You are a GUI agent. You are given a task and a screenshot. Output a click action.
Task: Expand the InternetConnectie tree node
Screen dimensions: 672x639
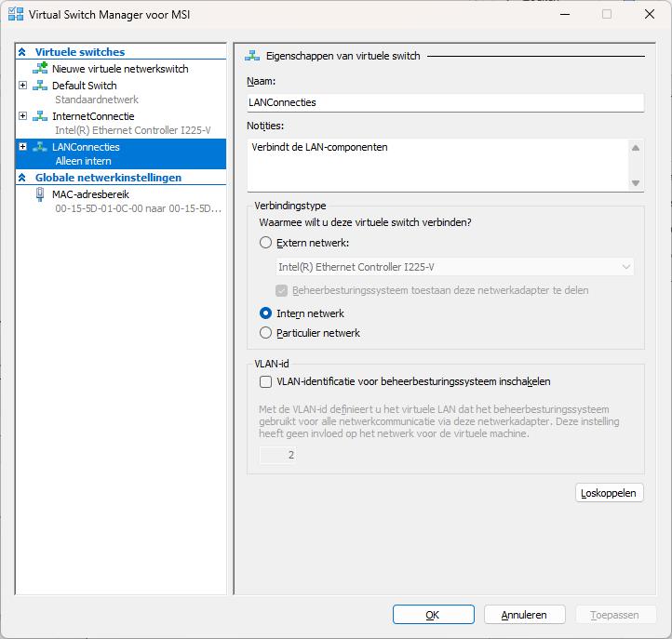[x=22, y=115]
